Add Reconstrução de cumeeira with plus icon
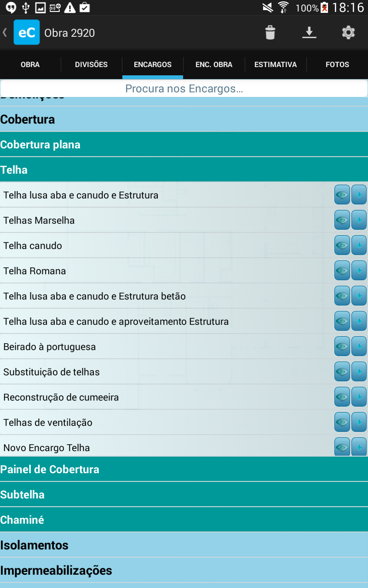368x588 pixels. click(359, 397)
